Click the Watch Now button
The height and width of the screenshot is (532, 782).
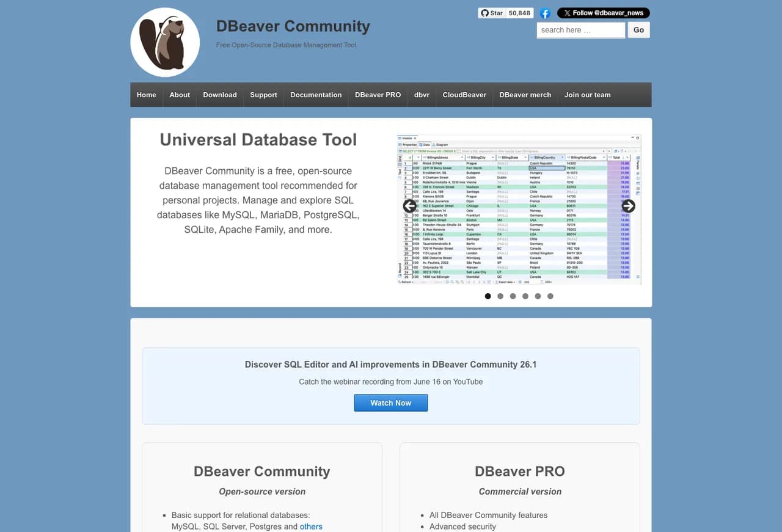point(391,403)
